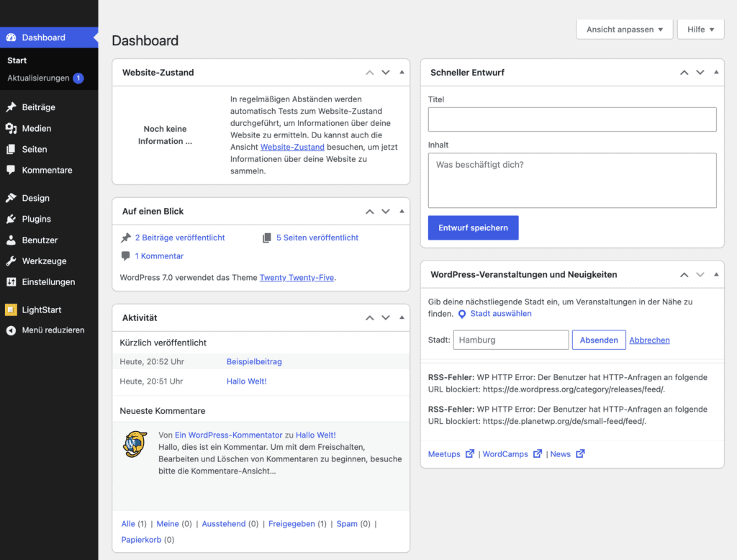Click the Seiten pages icon in the sidebar
This screenshot has width=737, height=560.
[x=11, y=149]
